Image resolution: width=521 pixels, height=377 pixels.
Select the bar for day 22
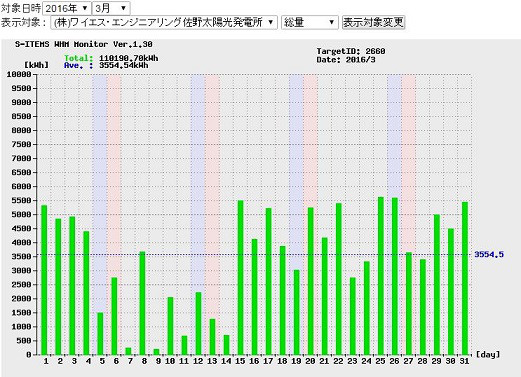tap(339, 279)
